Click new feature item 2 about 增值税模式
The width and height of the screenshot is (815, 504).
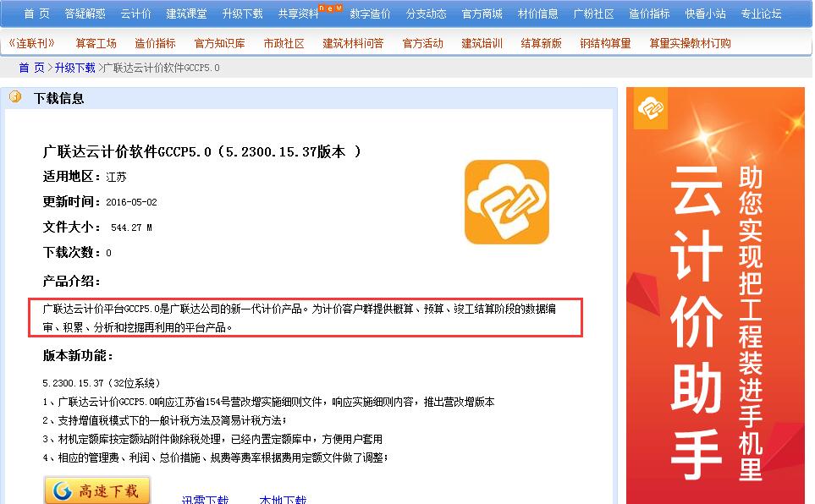165,420
